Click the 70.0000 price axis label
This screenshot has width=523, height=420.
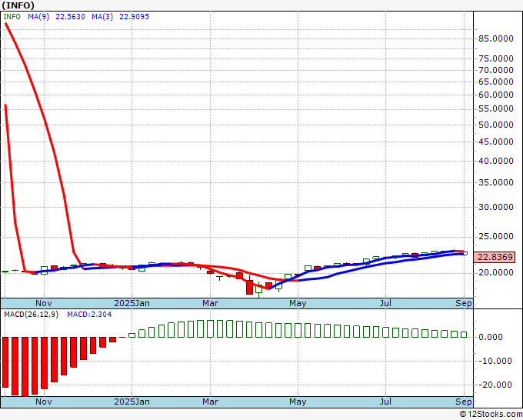495,70
